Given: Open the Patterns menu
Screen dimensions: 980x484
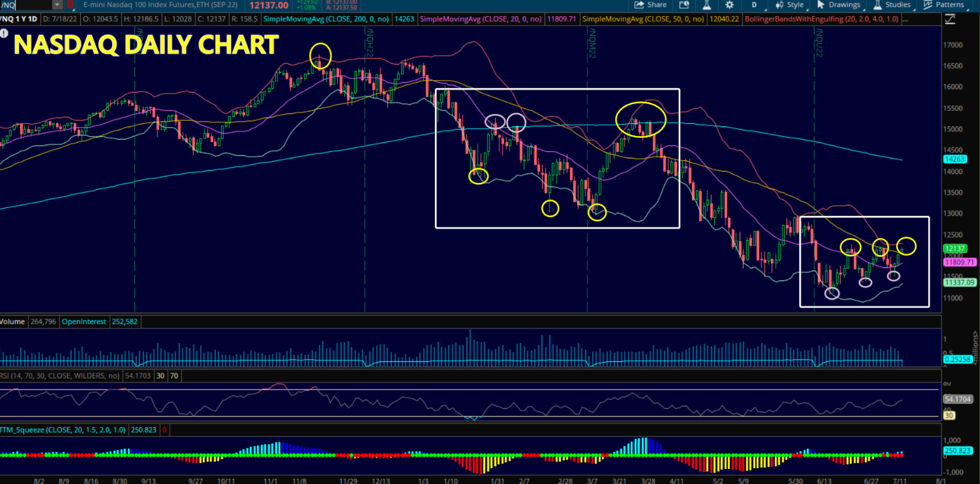Looking at the screenshot, I should 944,4.
